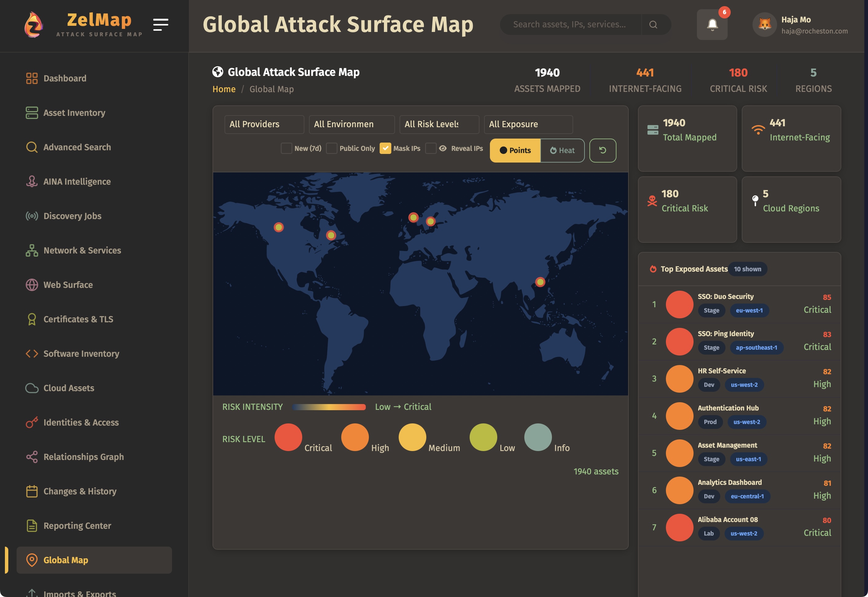This screenshot has height=597, width=868.
Task: Expand the All Risk Levels filter
Action: click(439, 124)
